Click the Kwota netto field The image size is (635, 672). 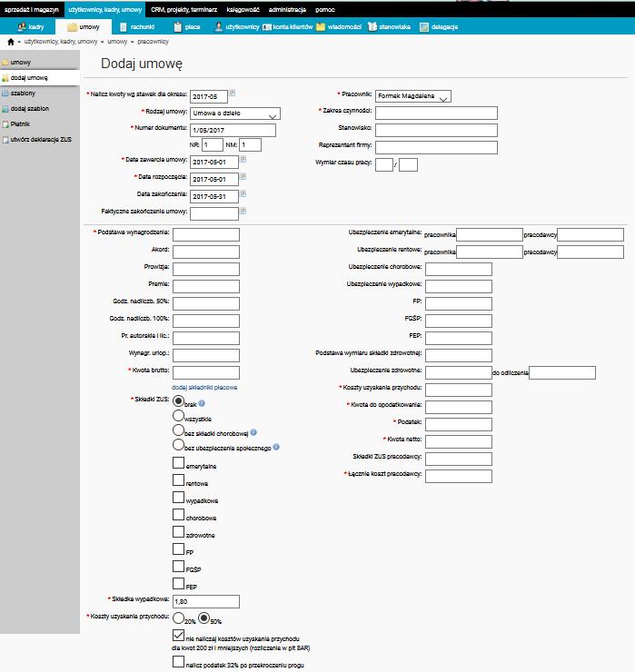[x=459, y=441]
